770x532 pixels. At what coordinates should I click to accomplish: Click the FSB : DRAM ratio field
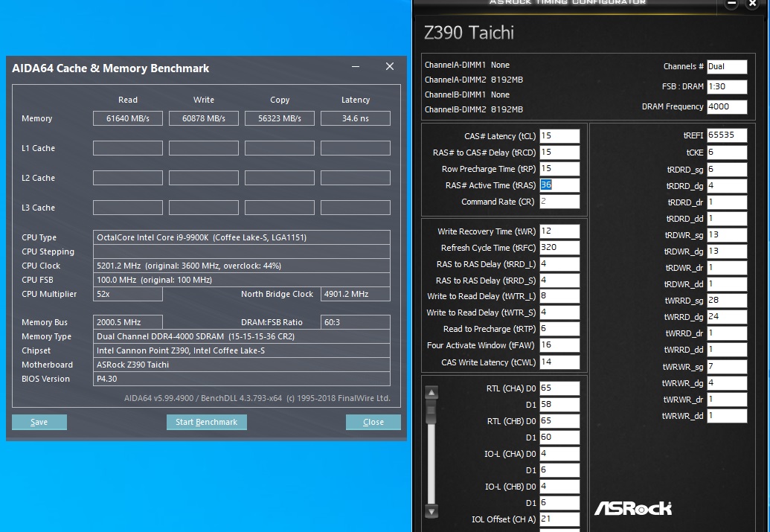(727, 86)
